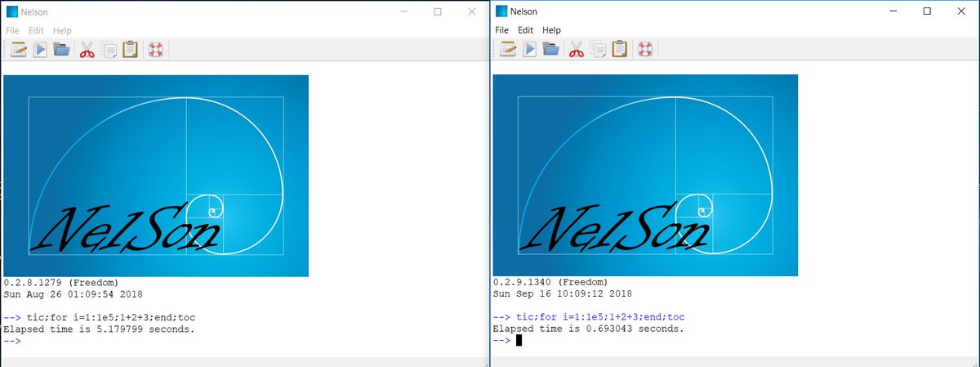This screenshot has height=367, width=980.
Task: Click the copy icon in left Nelson window
Action: click(x=109, y=49)
